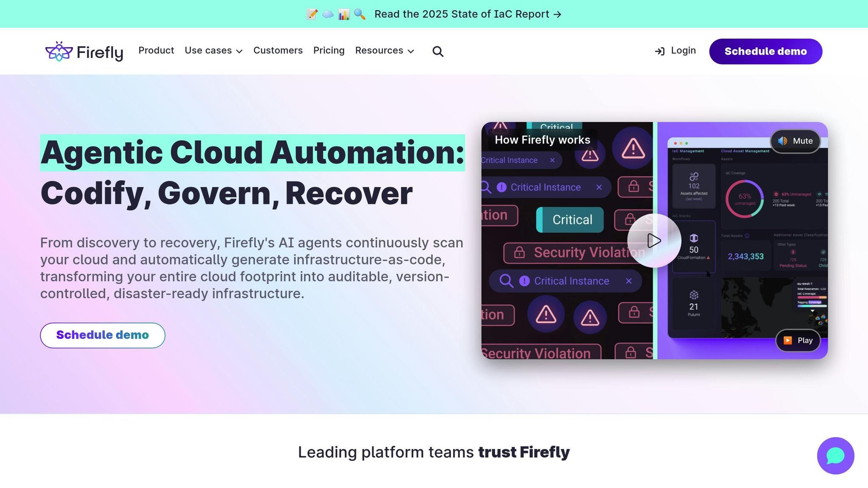
Task: Open the chat widget bubble
Action: [835, 456]
